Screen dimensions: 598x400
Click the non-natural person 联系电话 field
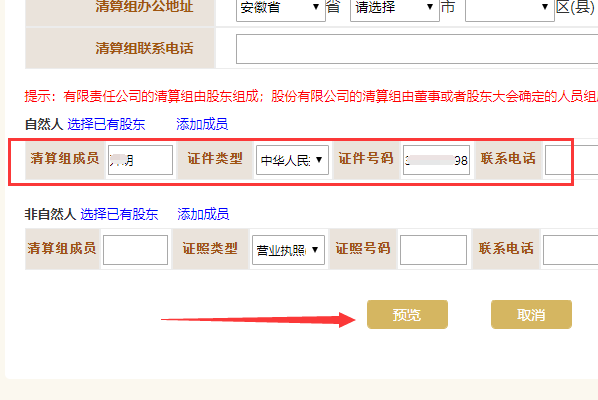(571, 250)
